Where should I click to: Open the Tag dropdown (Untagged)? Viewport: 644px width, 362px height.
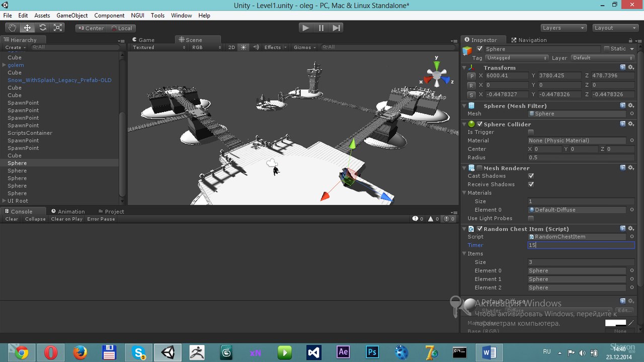517,58
